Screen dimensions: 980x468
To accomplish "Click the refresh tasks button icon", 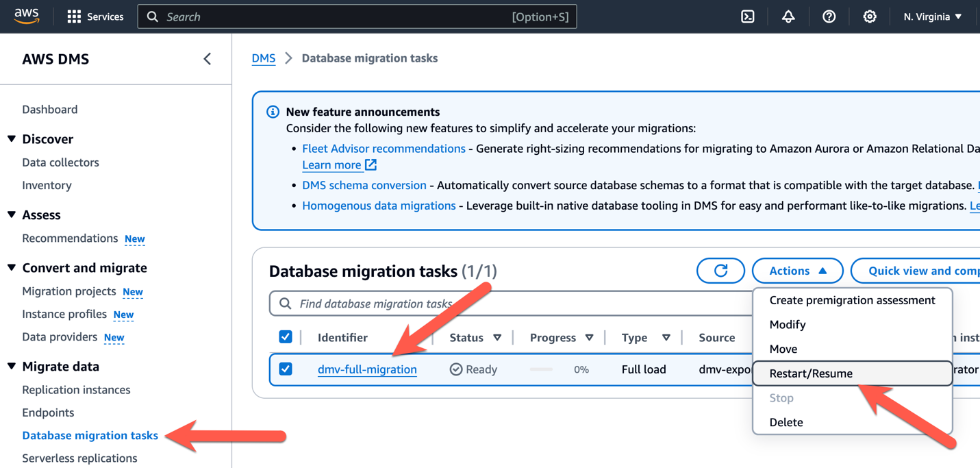I will (720, 271).
